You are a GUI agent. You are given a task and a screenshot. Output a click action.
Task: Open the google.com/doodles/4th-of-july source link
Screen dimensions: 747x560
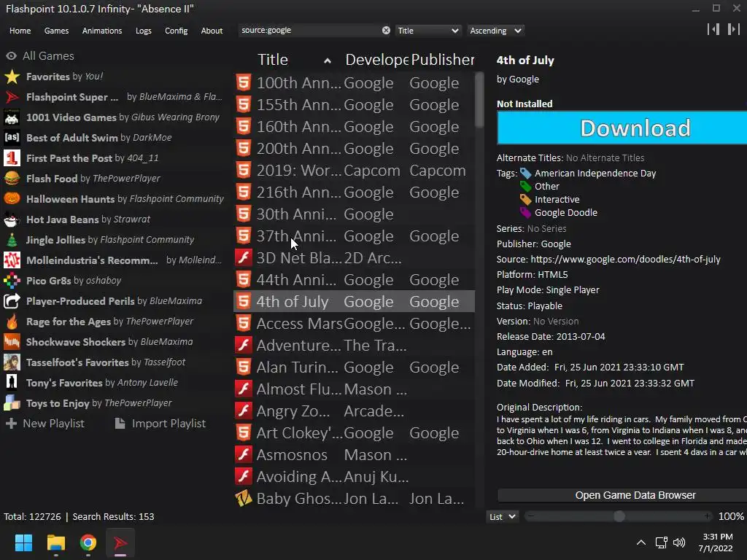click(625, 260)
